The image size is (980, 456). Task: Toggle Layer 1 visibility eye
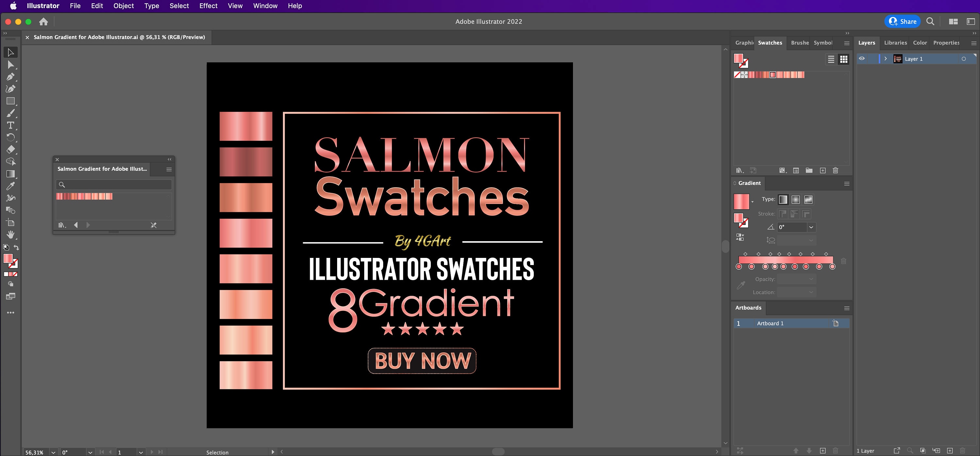click(x=862, y=59)
